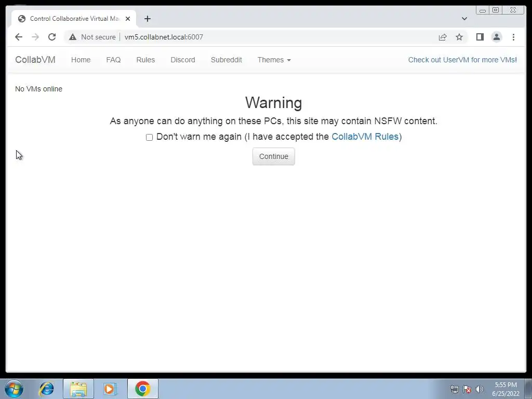Screen dimensions: 532x399
Task: Select the Control Collaborative Virtual Machines tab
Action: click(x=74, y=19)
